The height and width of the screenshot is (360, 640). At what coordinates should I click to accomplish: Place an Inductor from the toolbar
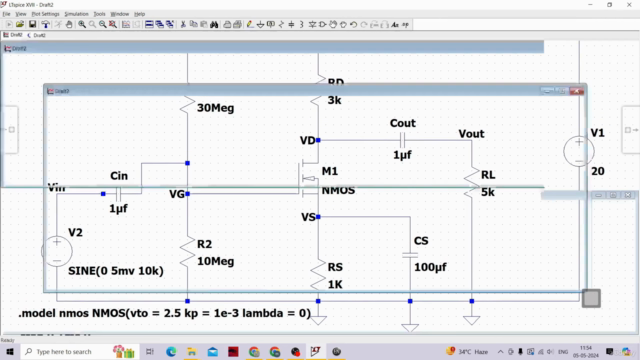[x=302, y=24]
